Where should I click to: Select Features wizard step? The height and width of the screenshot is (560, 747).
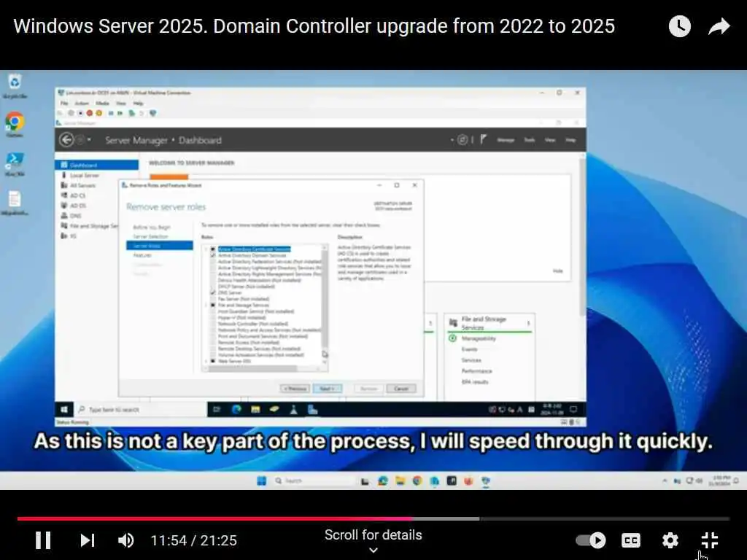point(142,255)
